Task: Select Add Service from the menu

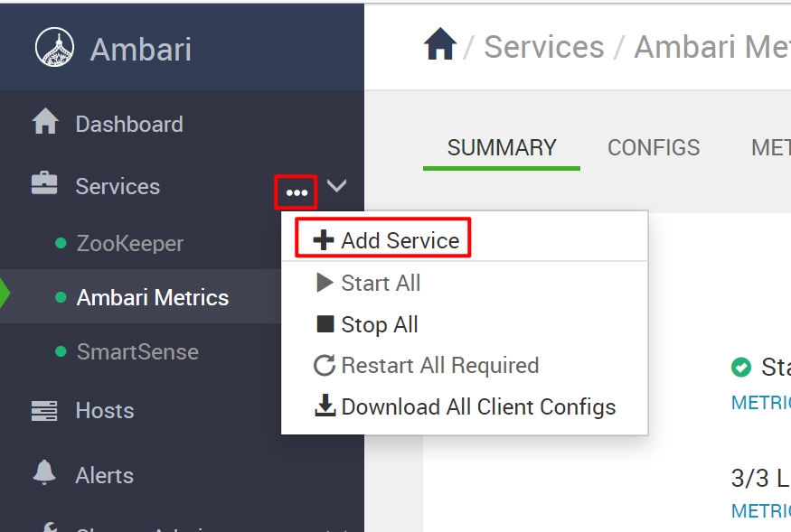Action: [386, 240]
